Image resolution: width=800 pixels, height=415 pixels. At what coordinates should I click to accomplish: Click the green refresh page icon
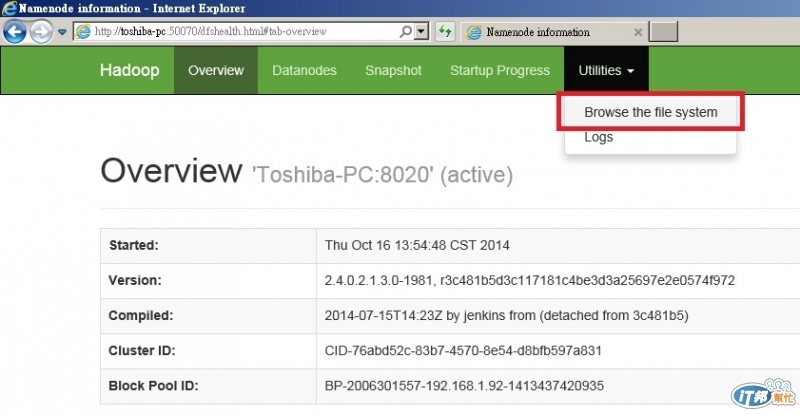445,32
